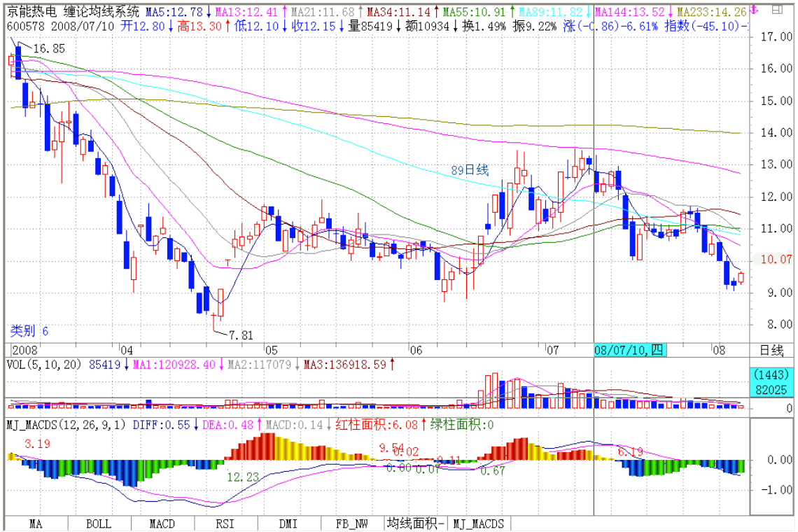Click the MA3:136918.59 volume average
Image resolution: width=798 pixels, height=532 pixels.
(345, 365)
